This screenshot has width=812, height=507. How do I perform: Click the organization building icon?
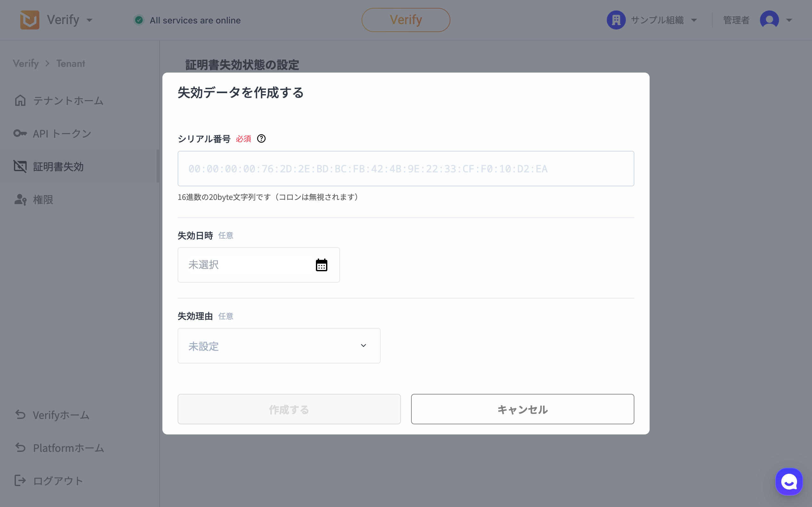click(616, 20)
